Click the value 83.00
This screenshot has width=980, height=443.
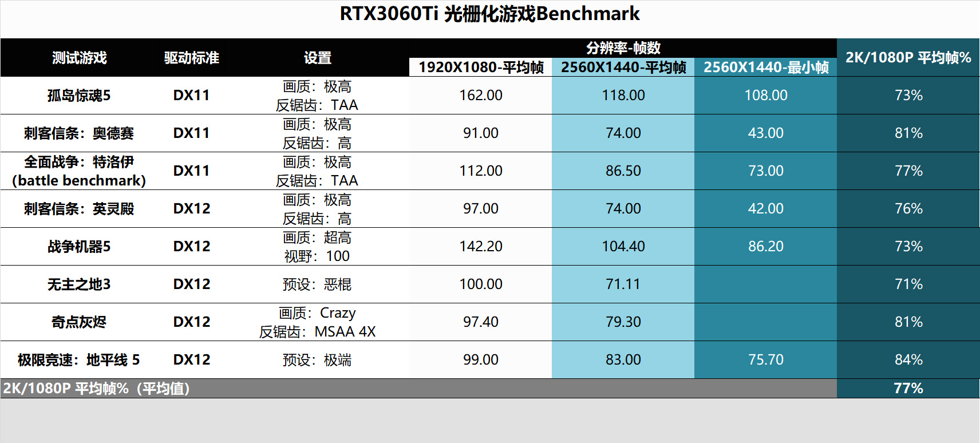623,360
